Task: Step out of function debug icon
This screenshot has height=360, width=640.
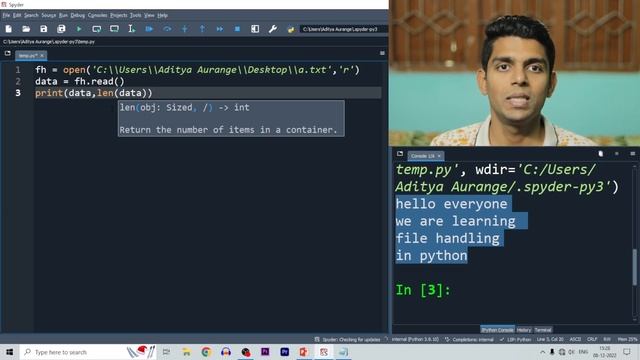Action: [202, 29]
